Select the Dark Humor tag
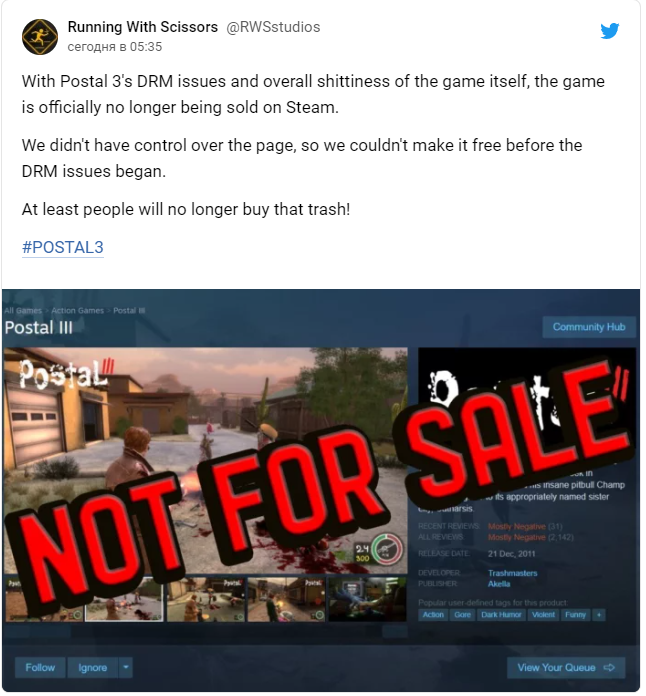Viewport: 646px width, 696px height. coord(501,615)
